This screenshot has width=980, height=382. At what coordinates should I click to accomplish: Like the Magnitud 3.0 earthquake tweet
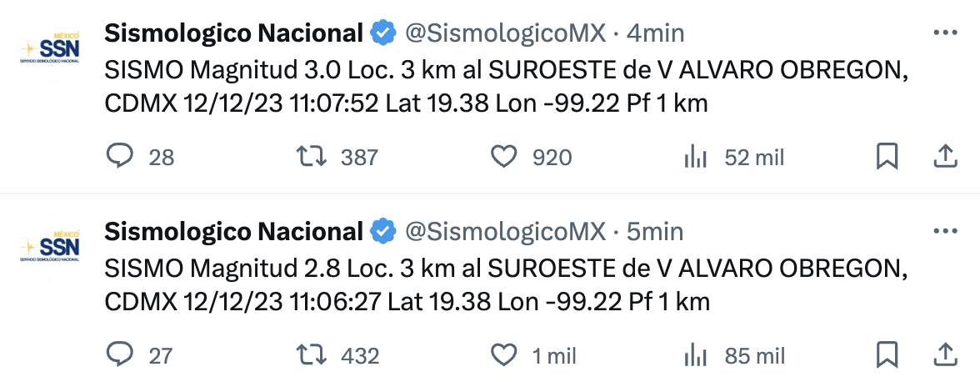(x=504, y=157)
